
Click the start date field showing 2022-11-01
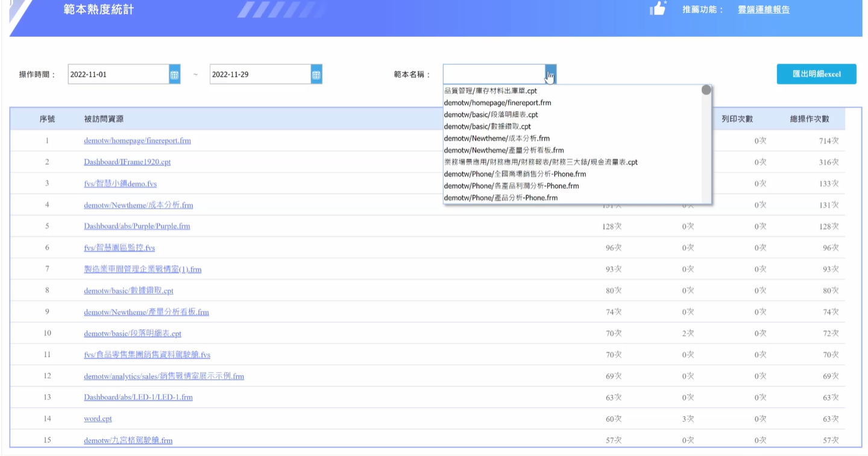pos(119,75)
